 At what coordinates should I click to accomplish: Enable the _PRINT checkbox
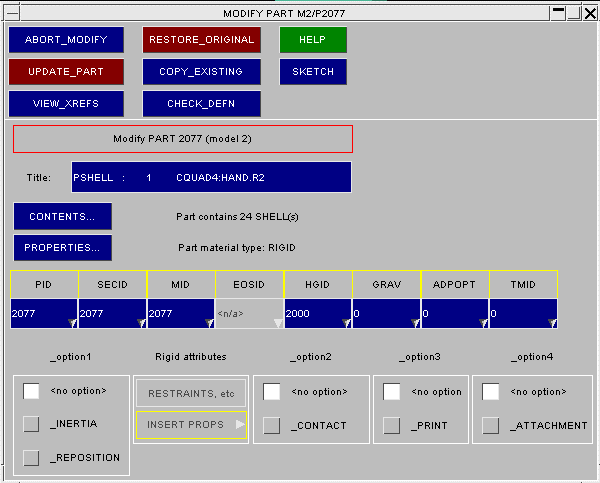(391, 426)
